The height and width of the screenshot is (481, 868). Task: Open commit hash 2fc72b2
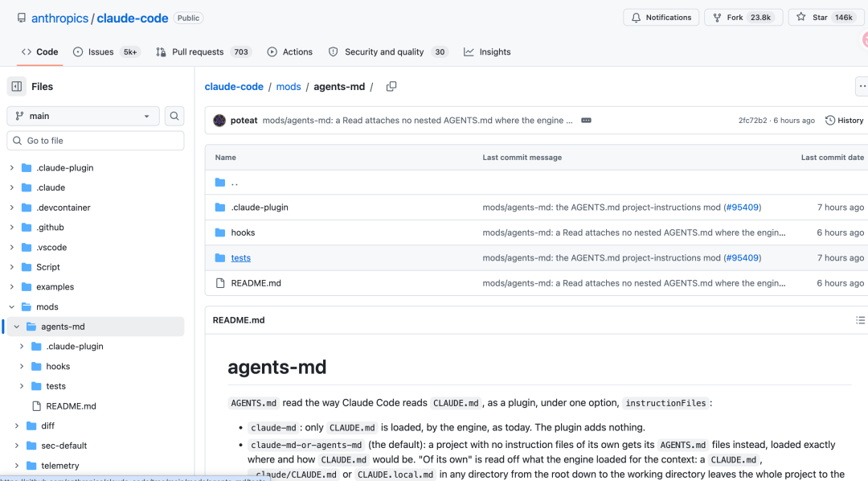[x=752, y=121]
